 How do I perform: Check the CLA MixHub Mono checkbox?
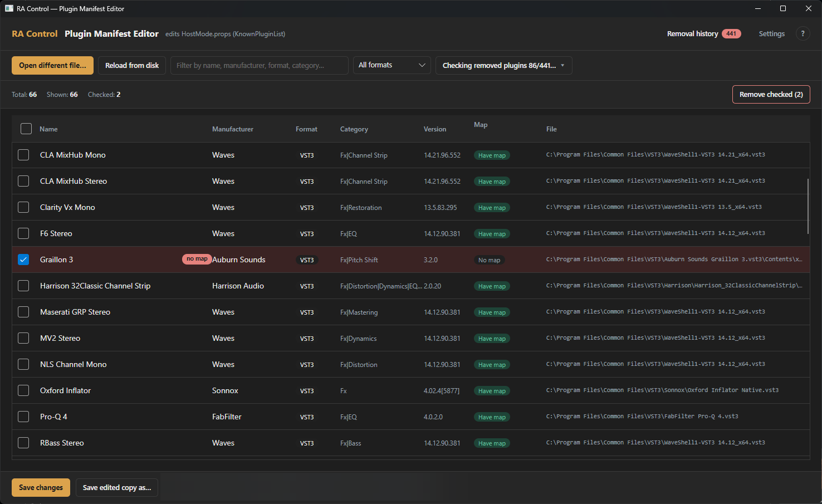tap(23, 155)
